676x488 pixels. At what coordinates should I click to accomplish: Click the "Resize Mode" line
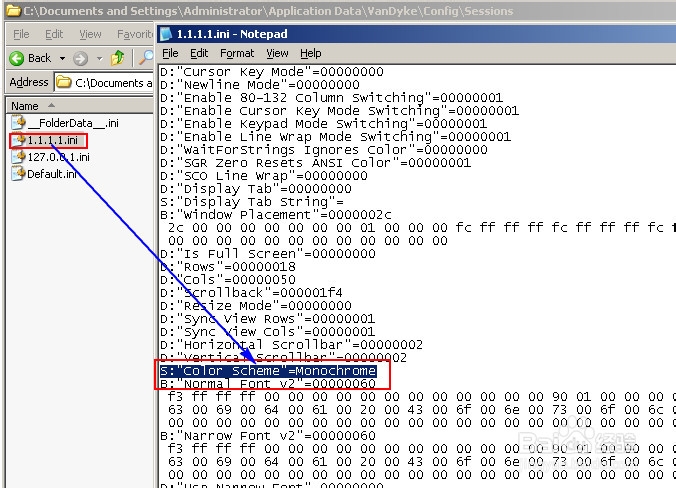click(x=256, y=306)
